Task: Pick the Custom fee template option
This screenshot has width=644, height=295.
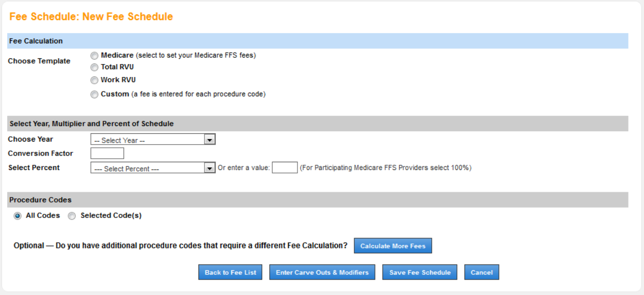Action: [94, 95]
